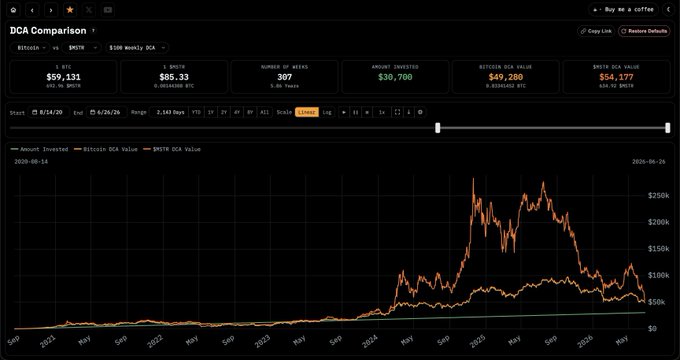This screenshot has width=680, height=360.
Task: Collapse the sidebar with the top-right chevron
Action: (x=669, y=10)
